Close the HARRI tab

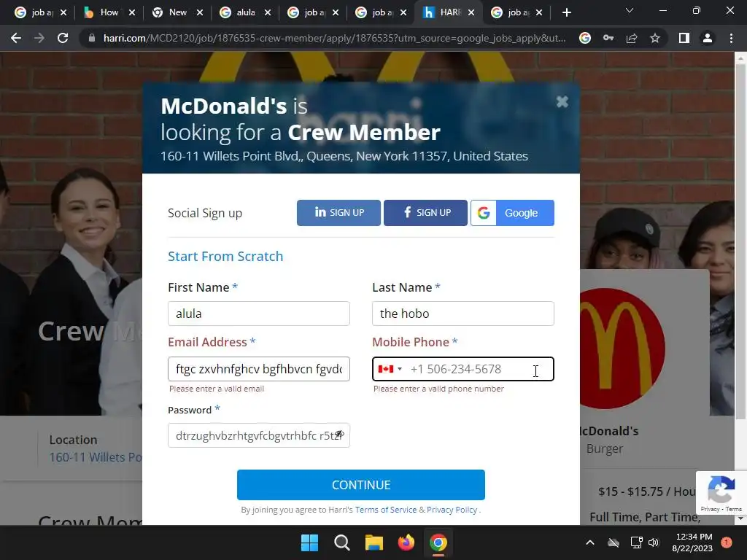[471, 12]
